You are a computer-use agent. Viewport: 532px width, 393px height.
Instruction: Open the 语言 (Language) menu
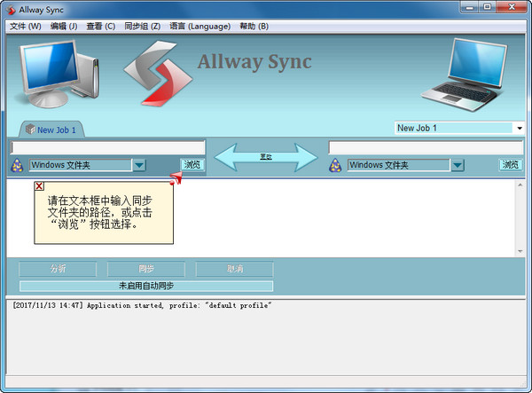point(199,26)
